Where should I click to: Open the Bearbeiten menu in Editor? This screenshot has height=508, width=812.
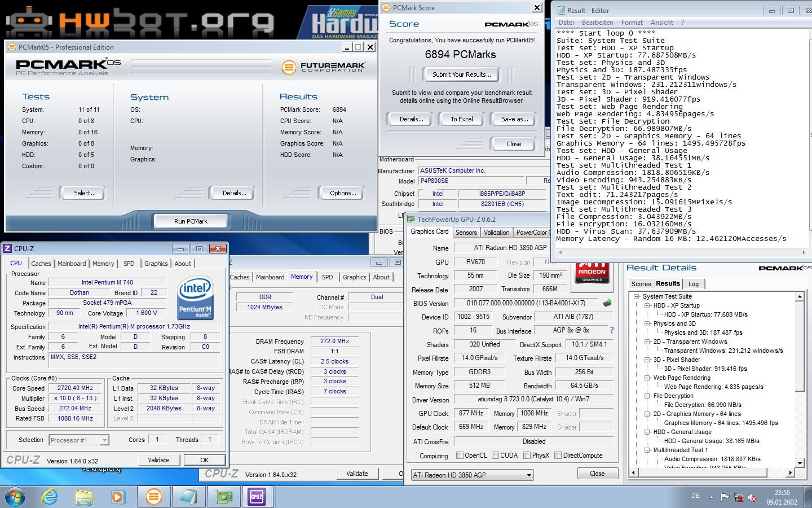coord(597,23)
